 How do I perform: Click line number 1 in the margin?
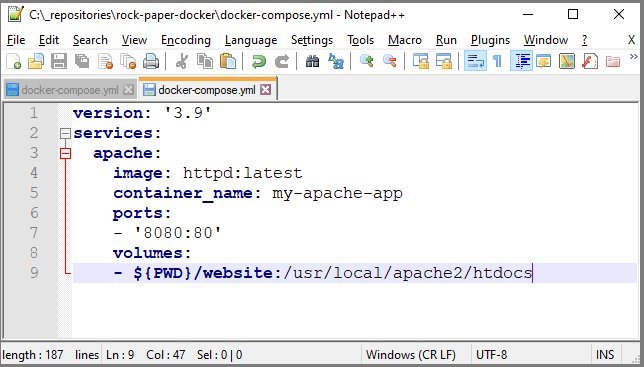pyautogui.click(x=34, y=113)
